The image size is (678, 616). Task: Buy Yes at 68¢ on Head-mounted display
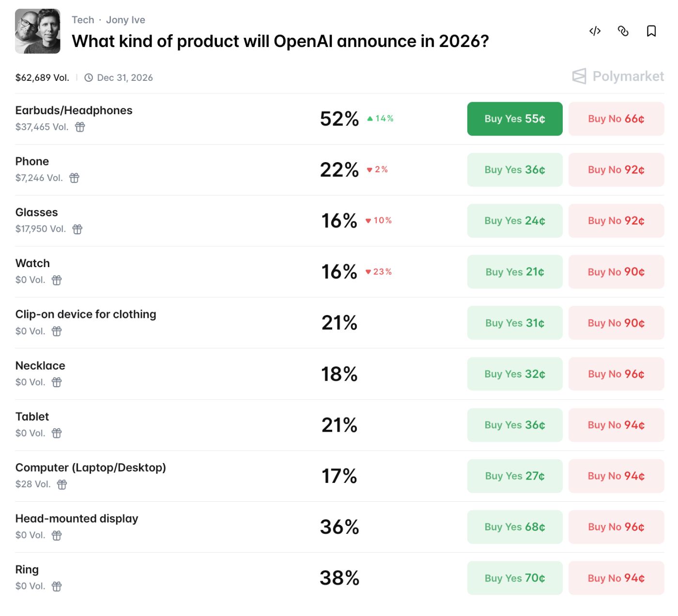coord(514,527)
